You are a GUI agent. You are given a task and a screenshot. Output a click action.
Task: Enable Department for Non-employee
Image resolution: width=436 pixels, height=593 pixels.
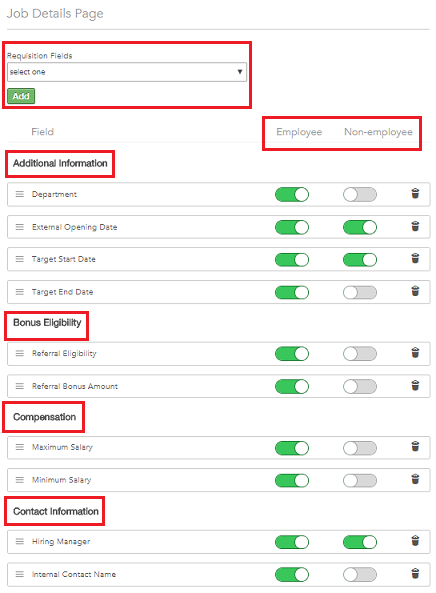(360, 194)
